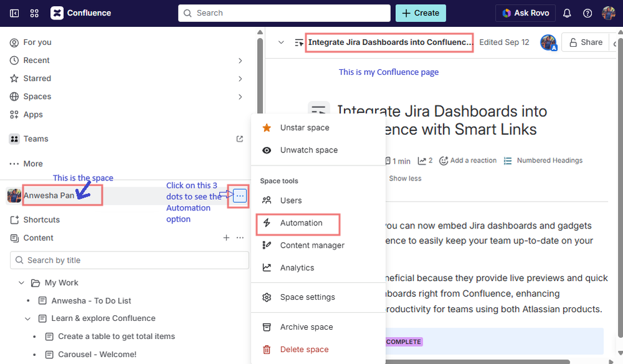Viewport: 623px width, 364px height.
Task: Click the Edited Sep 12 label
Action: [x=504, y=42]
